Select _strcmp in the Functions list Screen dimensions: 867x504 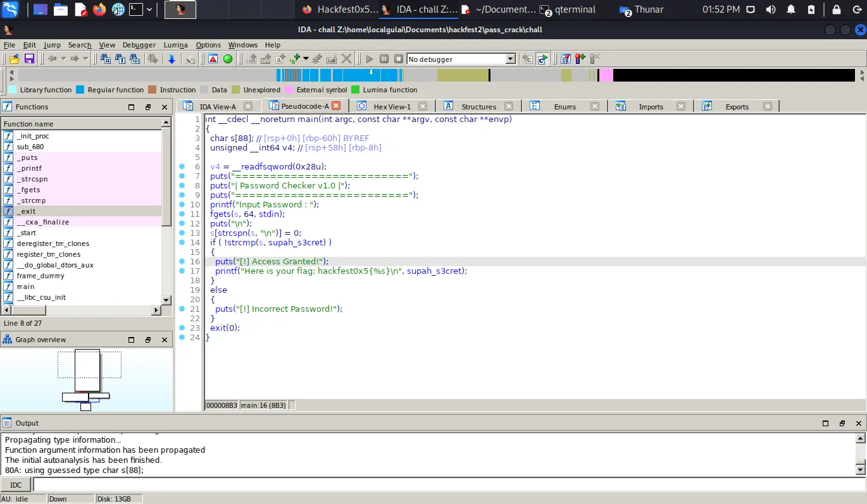(31, 200)
